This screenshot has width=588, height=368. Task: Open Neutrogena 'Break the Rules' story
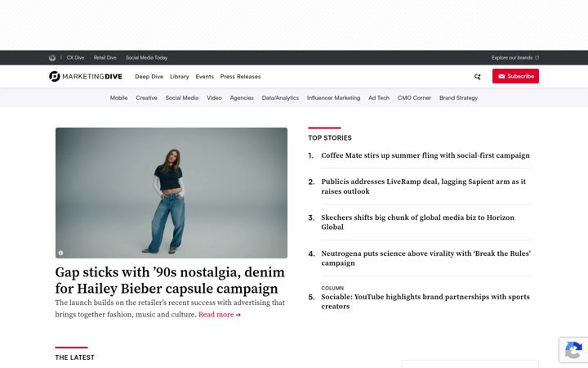(x=425, y=258)
